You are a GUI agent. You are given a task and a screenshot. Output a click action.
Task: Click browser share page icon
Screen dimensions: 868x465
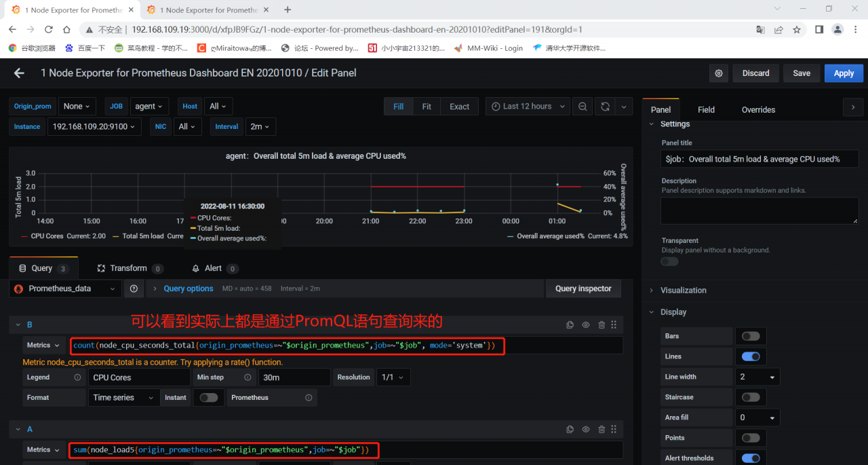(778, 30)
